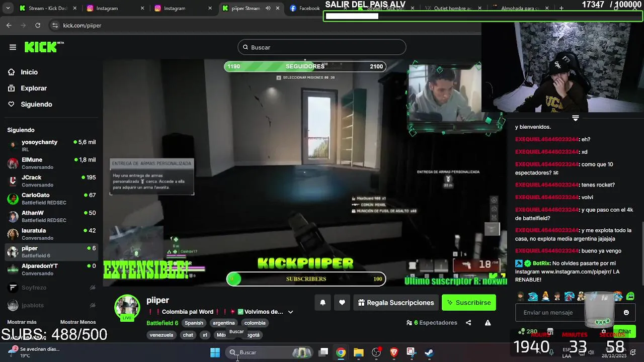View site information icon in address bar
644x362 pixels.
coord(54,25)
